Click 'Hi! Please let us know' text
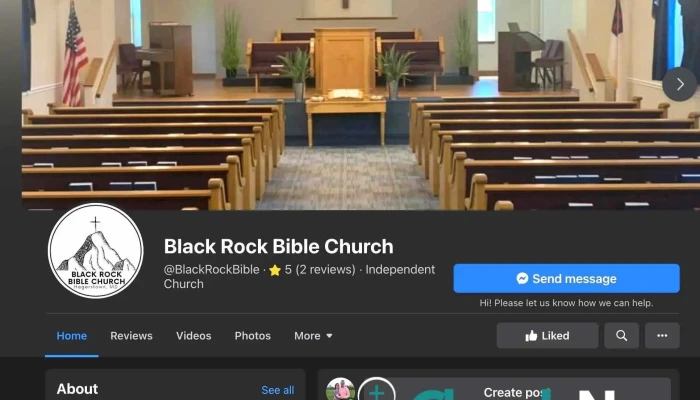The width and height of the screenshot is (700, 400). [567, 303]
